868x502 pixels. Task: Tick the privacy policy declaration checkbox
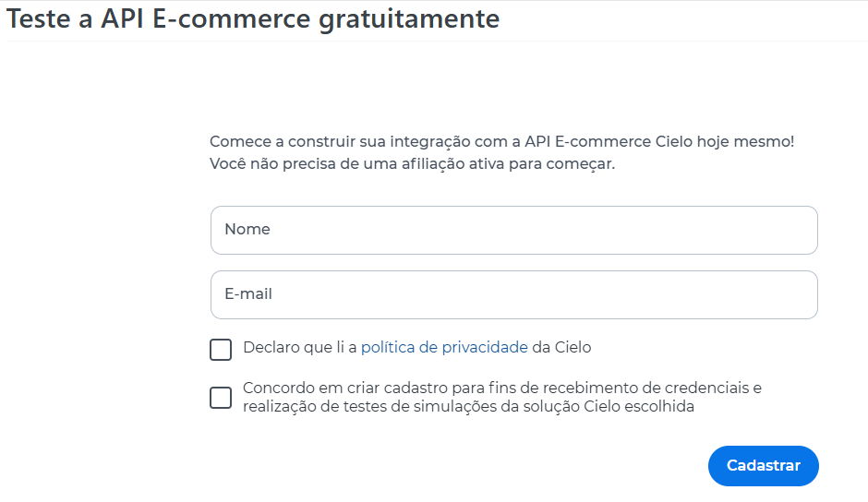[x=221, y=350]
